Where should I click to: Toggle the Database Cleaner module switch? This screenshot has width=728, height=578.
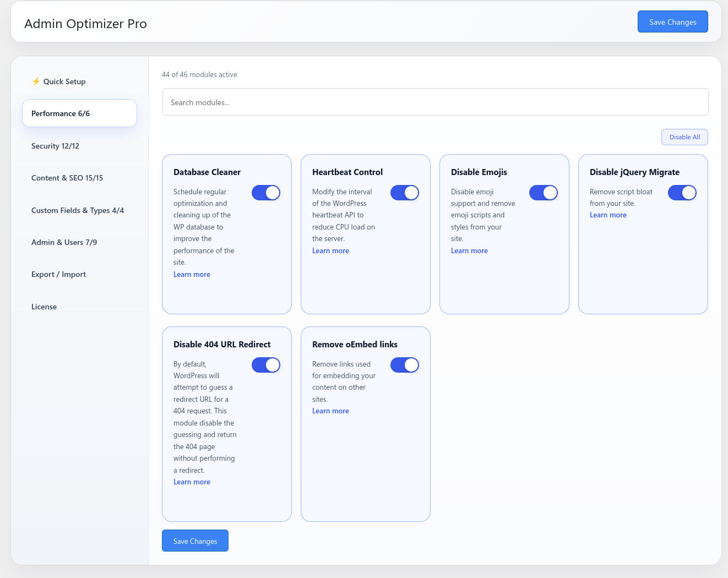pyautogui.click(x=266, y=193)
